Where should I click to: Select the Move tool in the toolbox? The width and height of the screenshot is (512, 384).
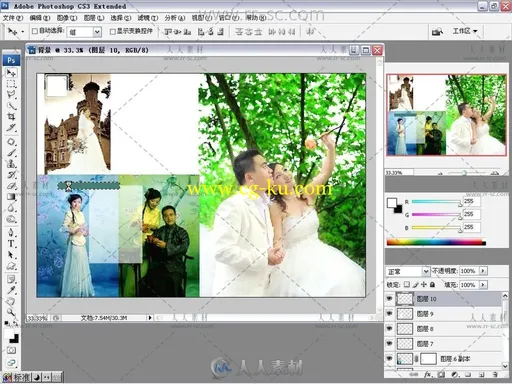11,72
